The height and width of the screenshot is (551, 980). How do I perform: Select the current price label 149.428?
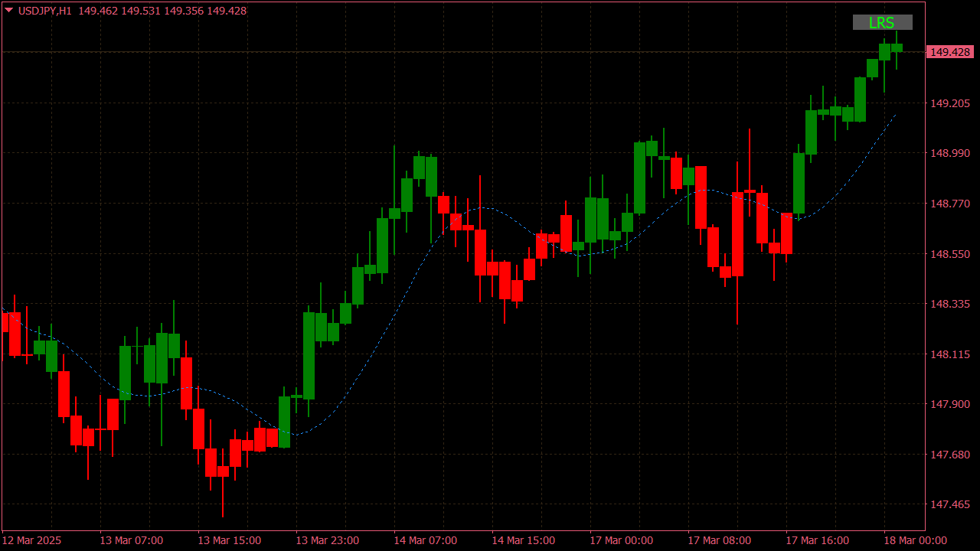pyautogui.click(x=949, y=52)
